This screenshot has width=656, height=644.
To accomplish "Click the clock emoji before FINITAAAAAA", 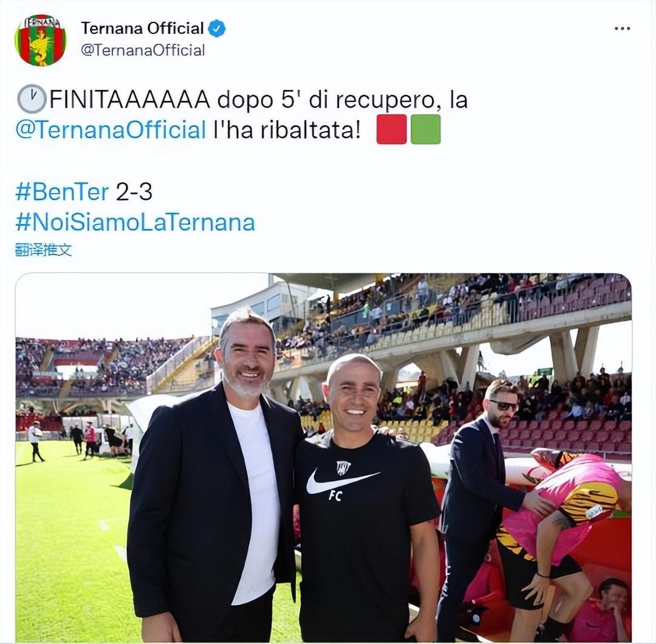I will (32, 99).
